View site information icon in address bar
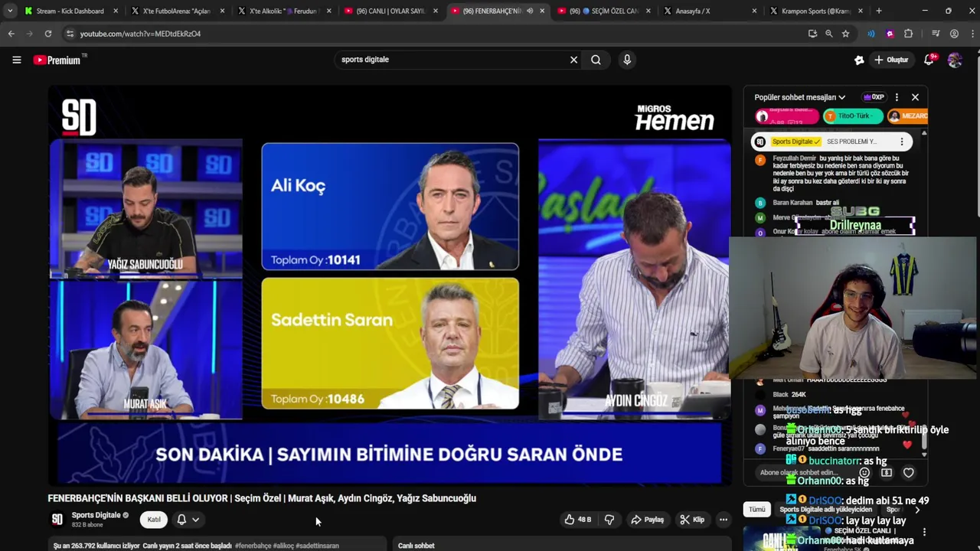Viewport: 980px width, 551px height. click(x=70, y=34)
